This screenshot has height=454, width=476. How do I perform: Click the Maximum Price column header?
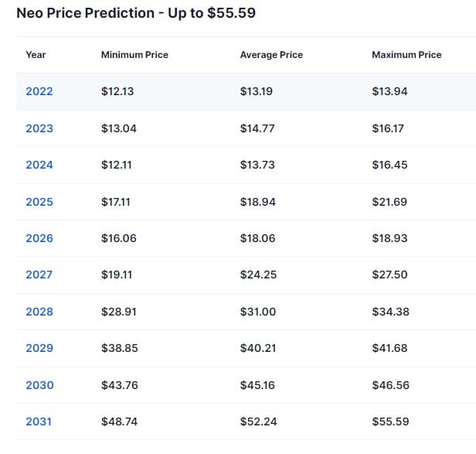[406, 55]
